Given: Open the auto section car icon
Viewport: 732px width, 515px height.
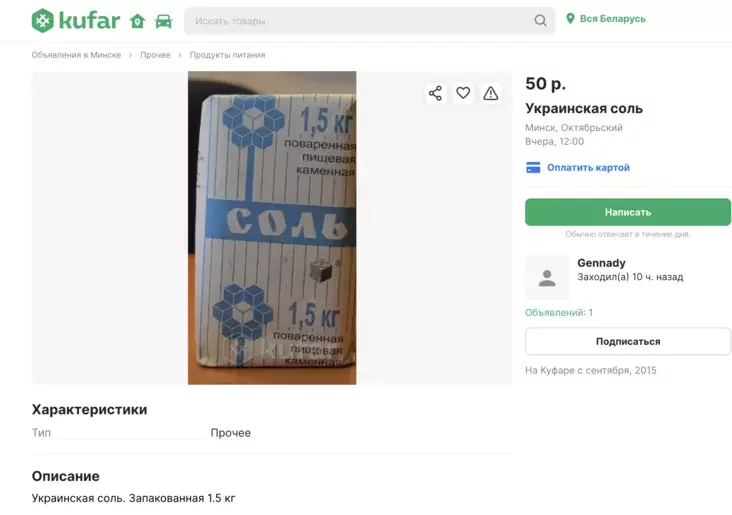Looking at the screenshot, I should 163,21.
